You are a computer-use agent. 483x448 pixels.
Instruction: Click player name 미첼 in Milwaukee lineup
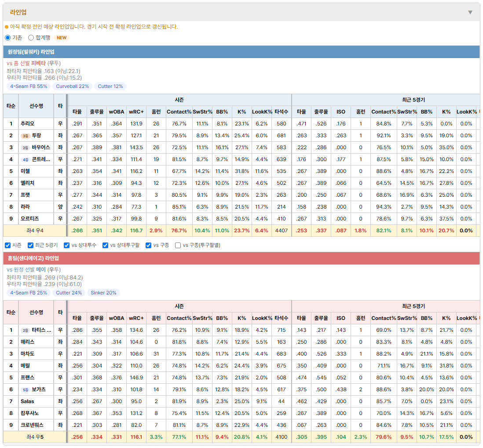(x=25, y=171)
